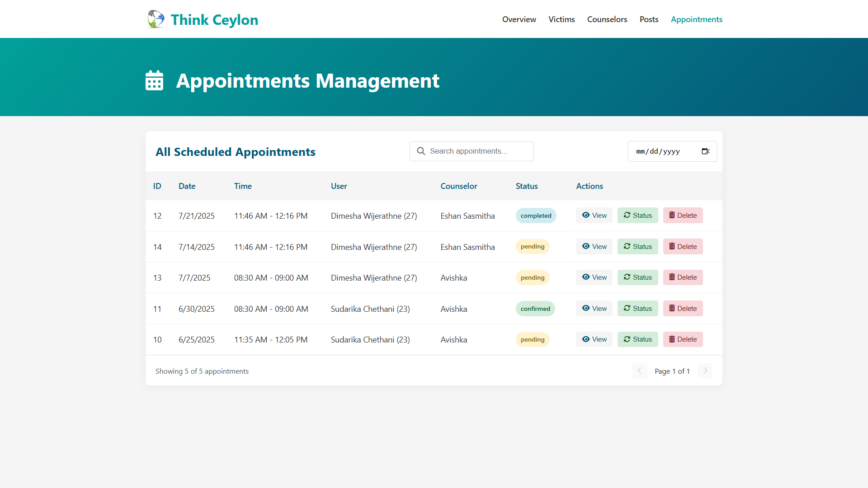This screenshot has height=488, width=868.
Task: Click the Think Ceylon brand title
Action: pyautogui.click(x=214, y=20)
